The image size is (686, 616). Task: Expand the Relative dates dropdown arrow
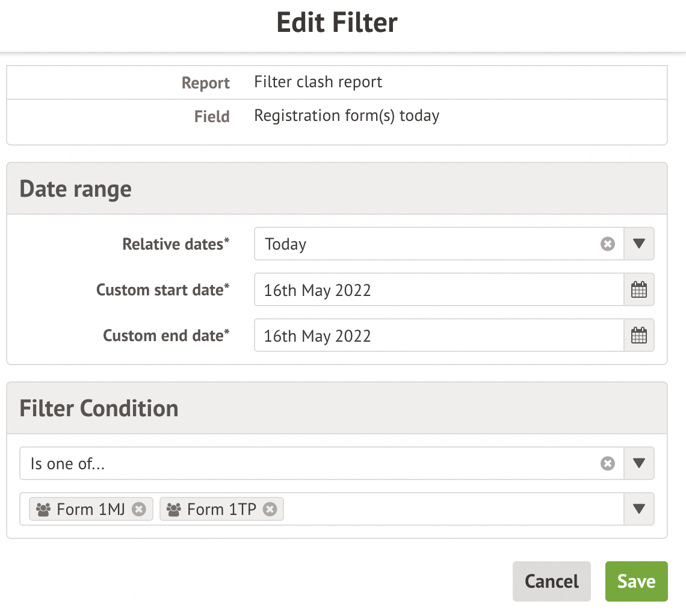point(639,244)
